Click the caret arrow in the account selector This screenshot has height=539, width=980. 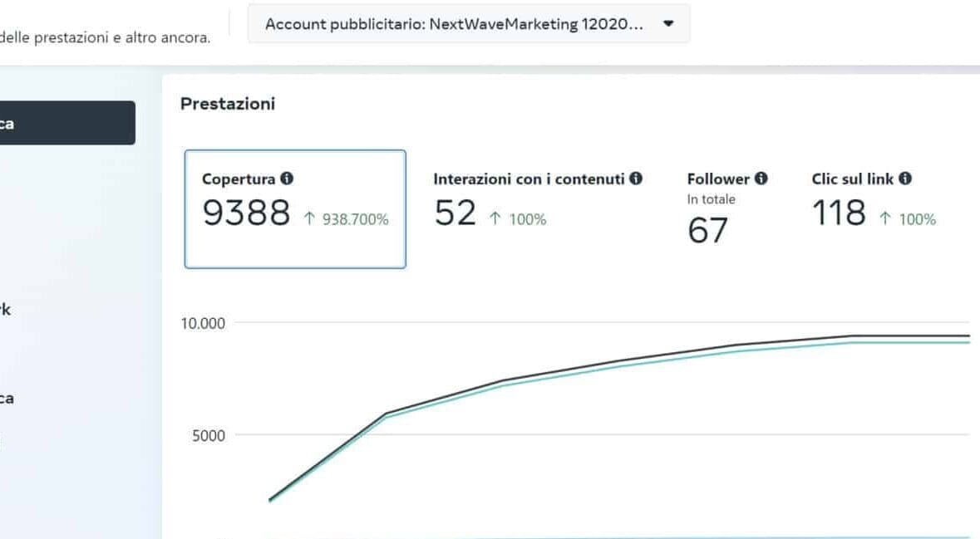click(x=668, y=24)
